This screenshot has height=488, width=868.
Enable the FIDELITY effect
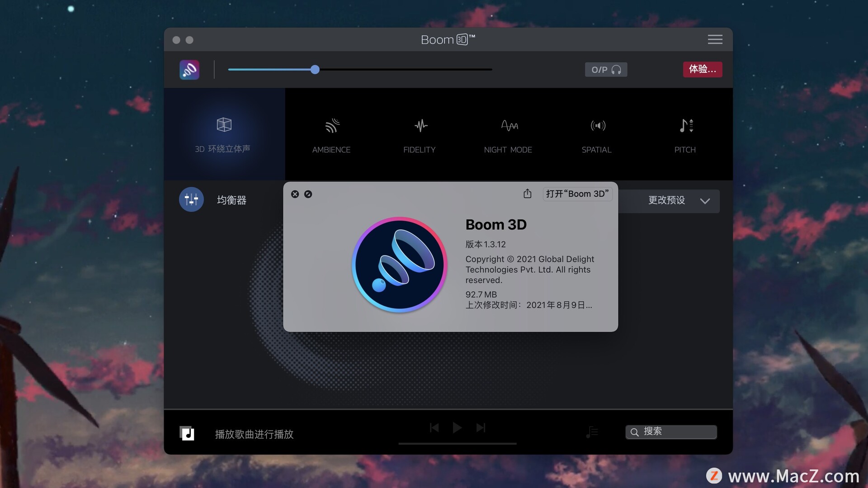(x=420, y=136)
